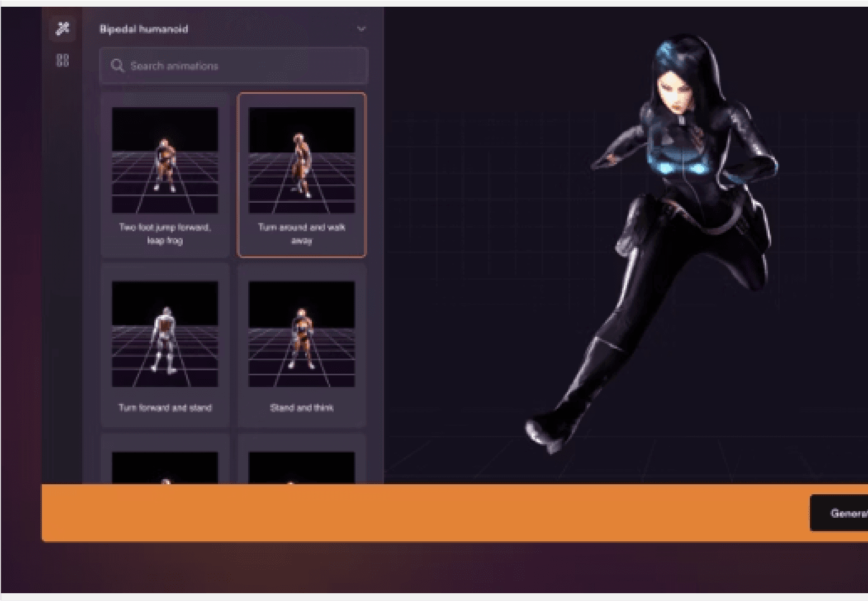Select the 'Stand and think' label text
The height and width of the screenshot is (601, 868).
(x=302, y=408)
